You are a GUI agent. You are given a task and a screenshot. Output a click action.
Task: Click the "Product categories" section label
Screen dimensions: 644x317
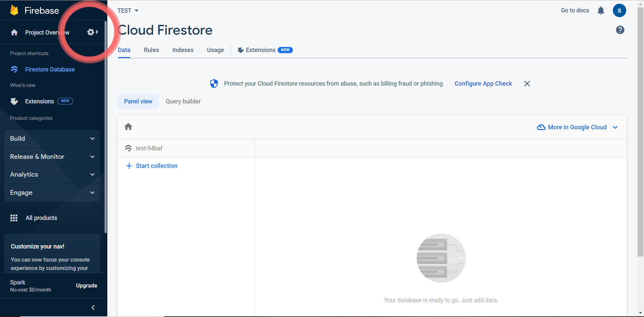click(x=31, y=118)
